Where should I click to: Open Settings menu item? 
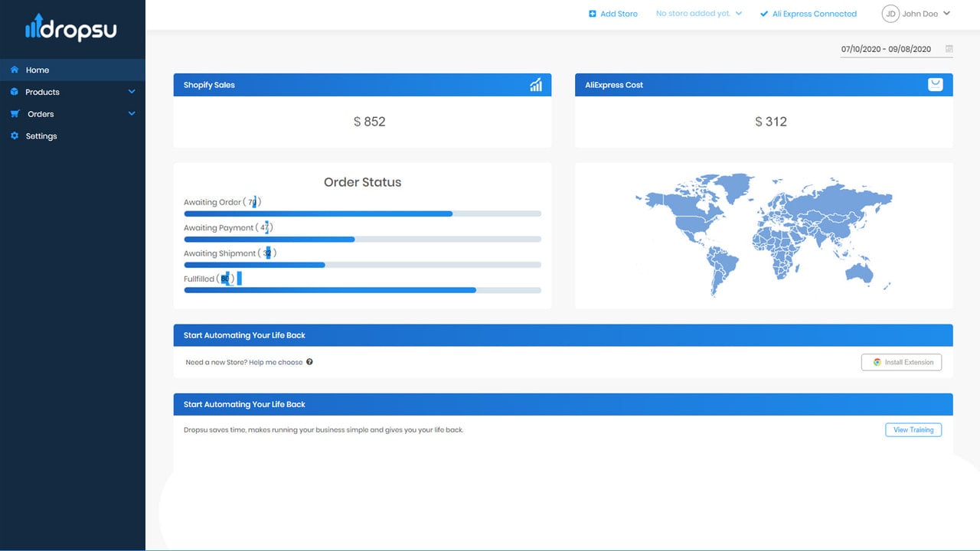coord(73,136)
